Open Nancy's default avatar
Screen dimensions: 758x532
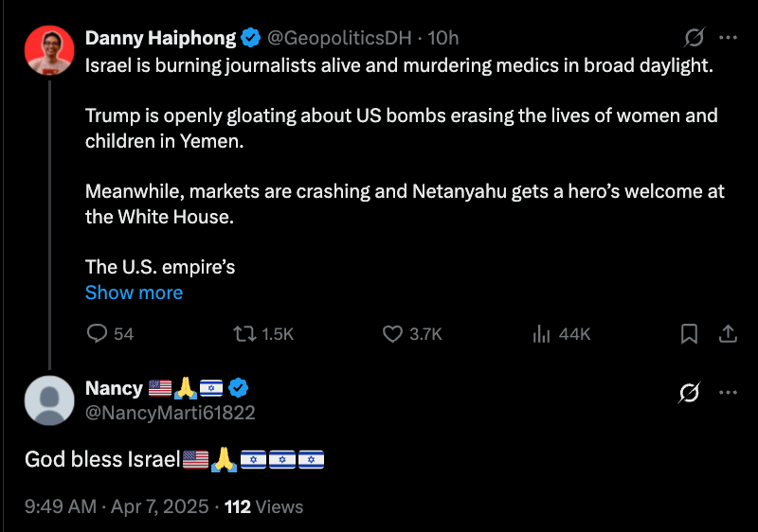[49, 400]
